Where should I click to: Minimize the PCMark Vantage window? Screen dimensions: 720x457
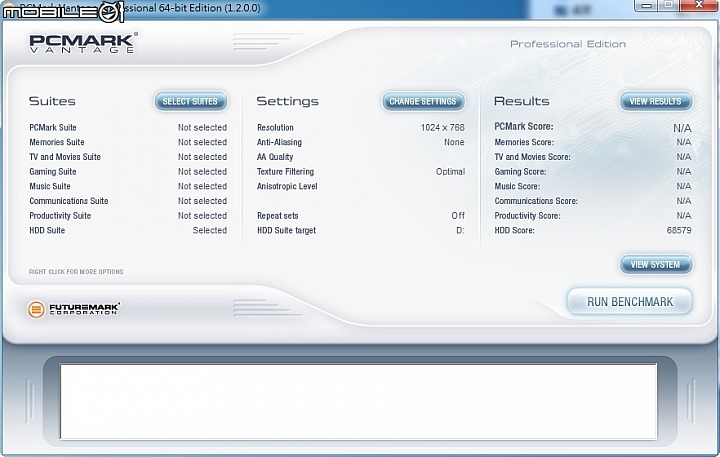pyautogui.click(x=647, y=5)
